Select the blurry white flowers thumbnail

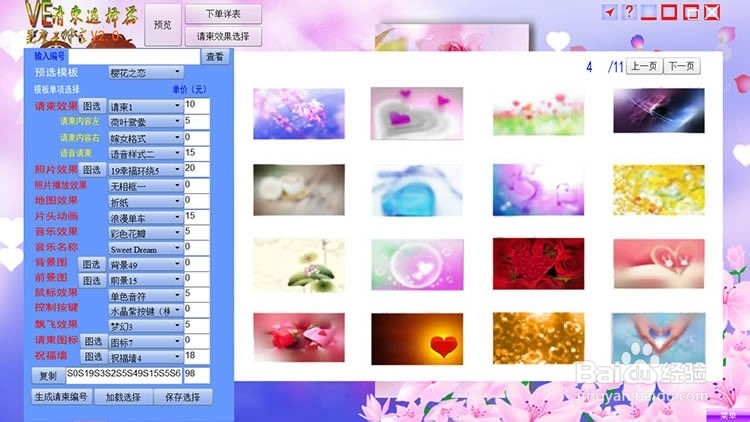coord(299,189)
